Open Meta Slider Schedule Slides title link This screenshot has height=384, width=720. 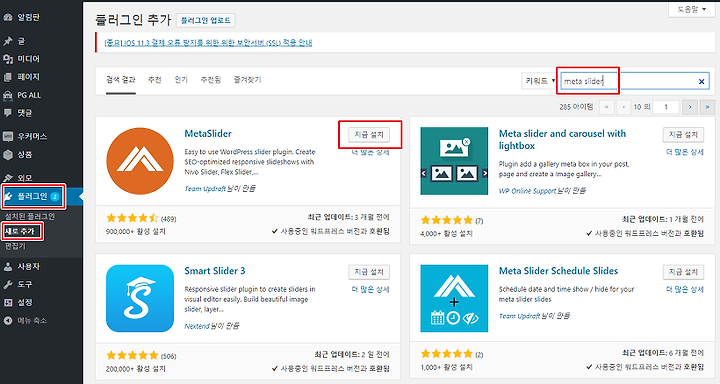tap(558, 271)
